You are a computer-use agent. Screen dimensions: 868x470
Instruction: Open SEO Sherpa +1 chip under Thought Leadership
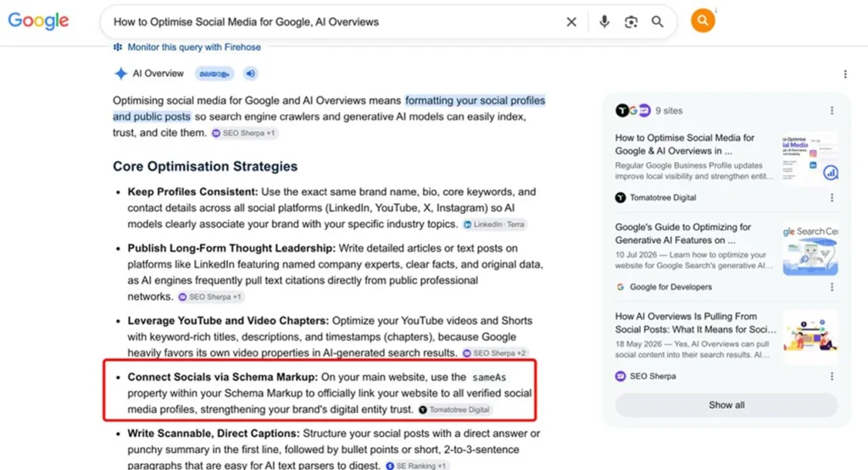click(x=210, y=297)
